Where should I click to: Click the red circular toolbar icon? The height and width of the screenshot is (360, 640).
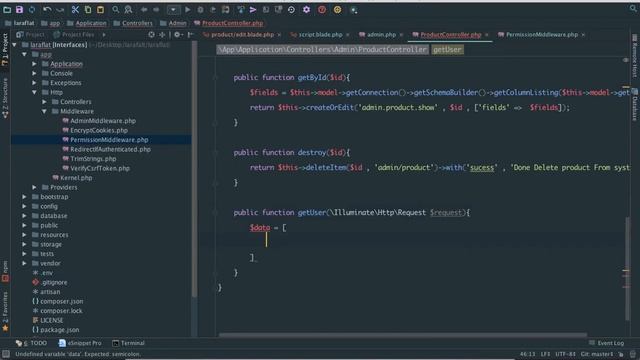(x=322, y=9)
